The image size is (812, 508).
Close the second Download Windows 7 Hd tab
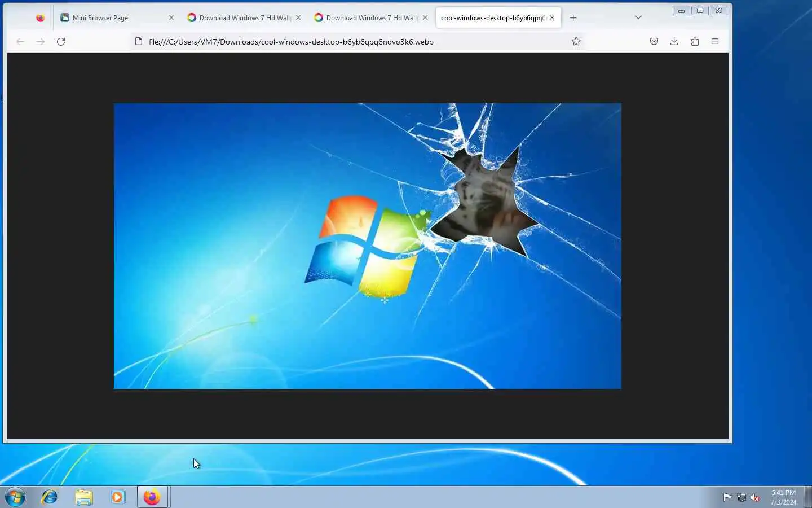pyautogui.click(x=425, y=17)
